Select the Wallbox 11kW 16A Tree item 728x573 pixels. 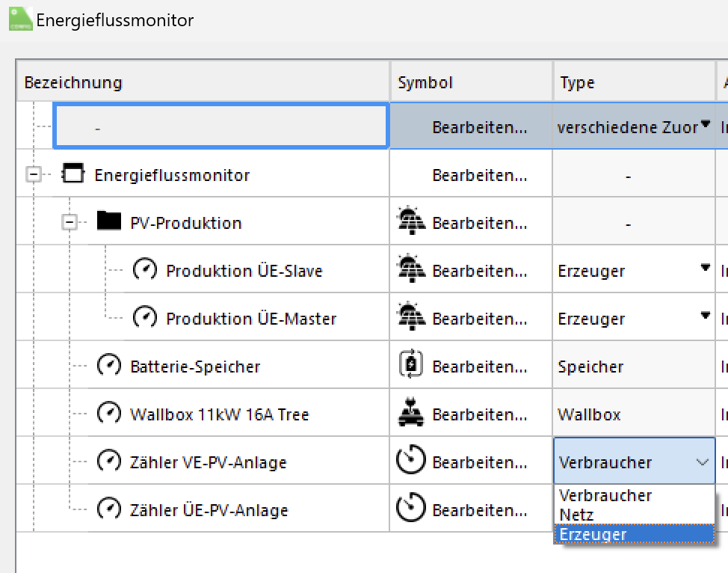[x=219, y=414]
